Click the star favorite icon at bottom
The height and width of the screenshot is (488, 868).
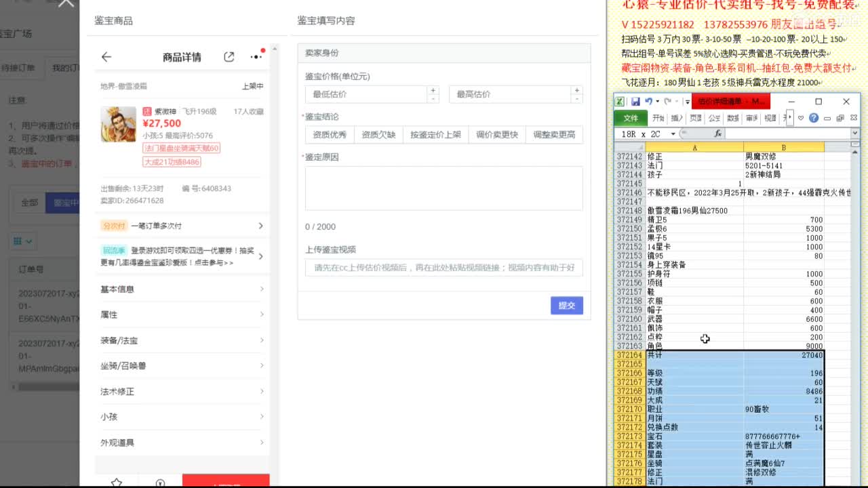[x=117, y=483]
